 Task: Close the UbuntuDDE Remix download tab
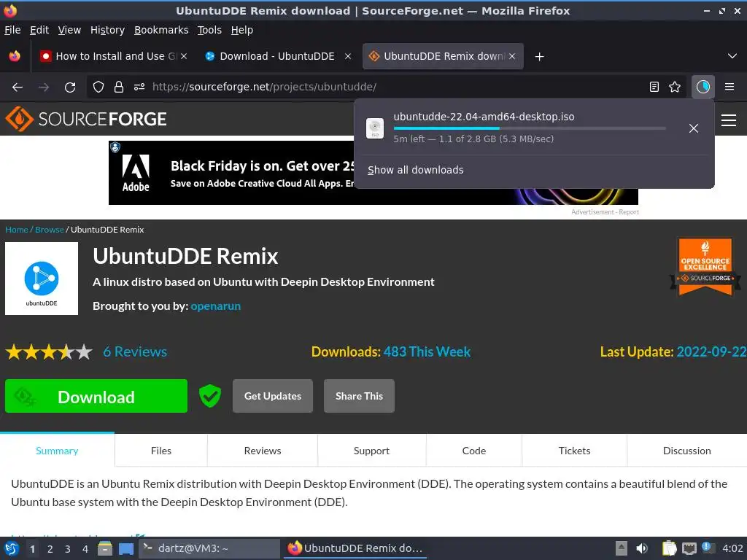(x=512, y=56)
